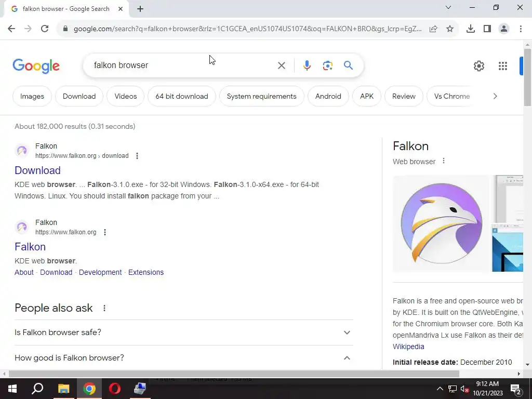Open the About sitelink

point(24,272)
